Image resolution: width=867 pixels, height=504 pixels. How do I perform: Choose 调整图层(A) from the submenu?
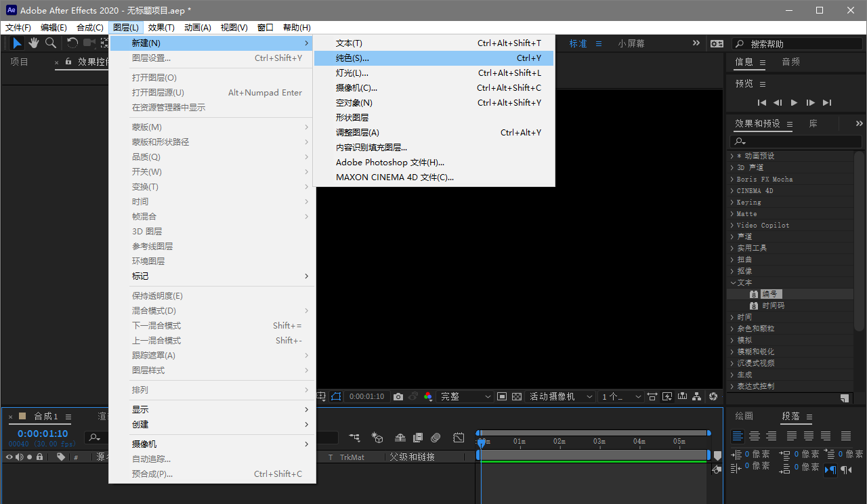pyautogui.click(x=433, y=133)
